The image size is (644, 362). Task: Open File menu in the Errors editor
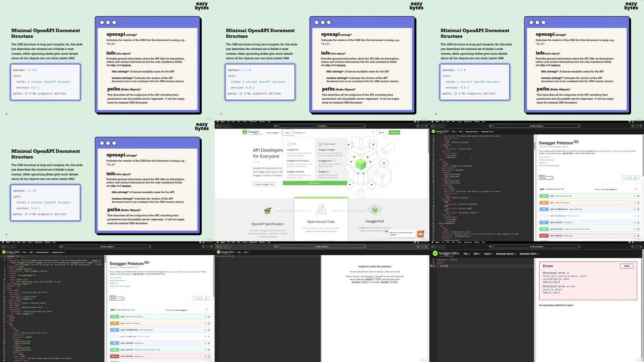click(466, 254)
